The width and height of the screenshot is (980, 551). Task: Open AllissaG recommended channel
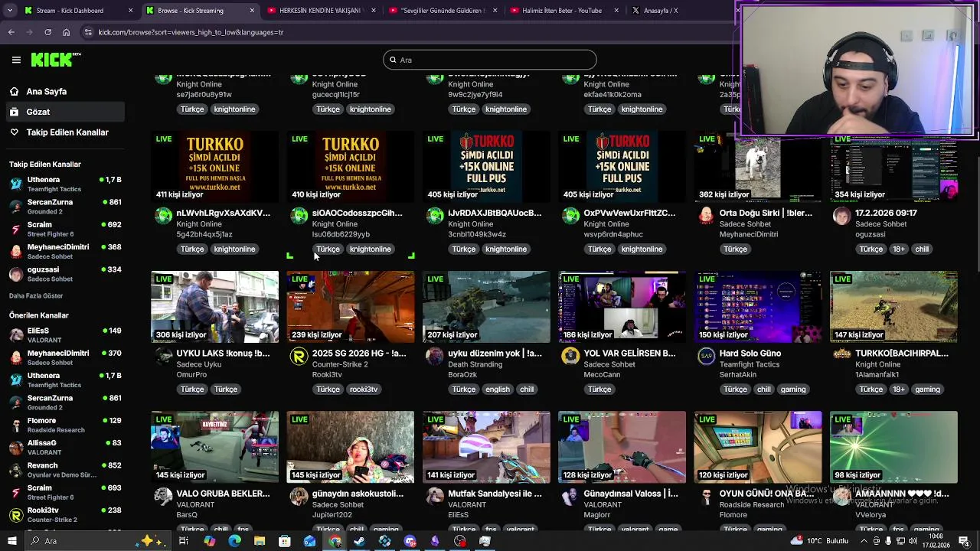pyautogui.click(x=65, y=447)
